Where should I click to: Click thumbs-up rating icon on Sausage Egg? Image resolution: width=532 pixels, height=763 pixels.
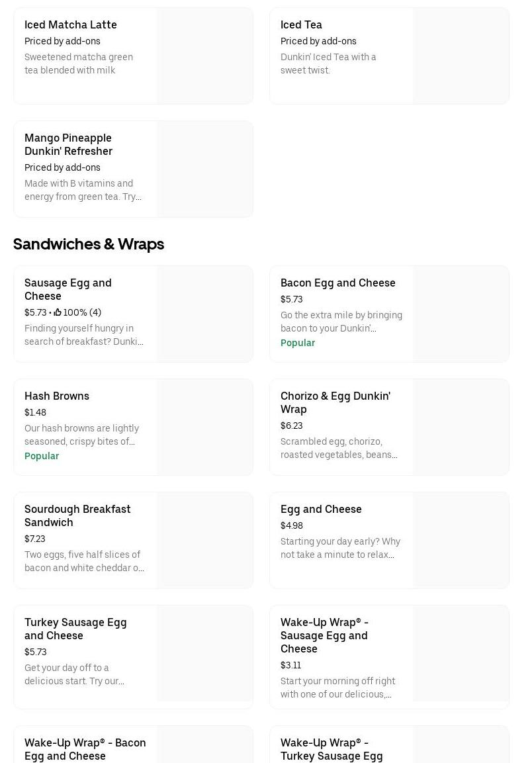[x=58, y=312]
